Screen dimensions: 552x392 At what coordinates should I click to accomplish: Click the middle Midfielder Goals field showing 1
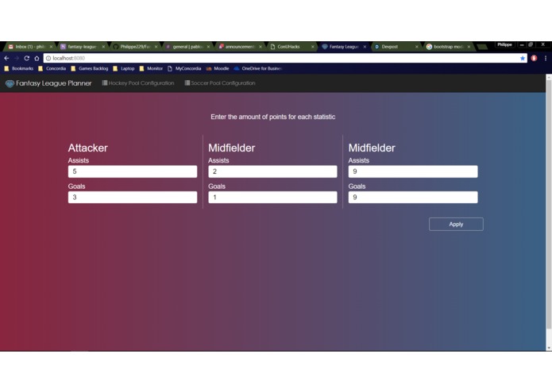point(272,198)
